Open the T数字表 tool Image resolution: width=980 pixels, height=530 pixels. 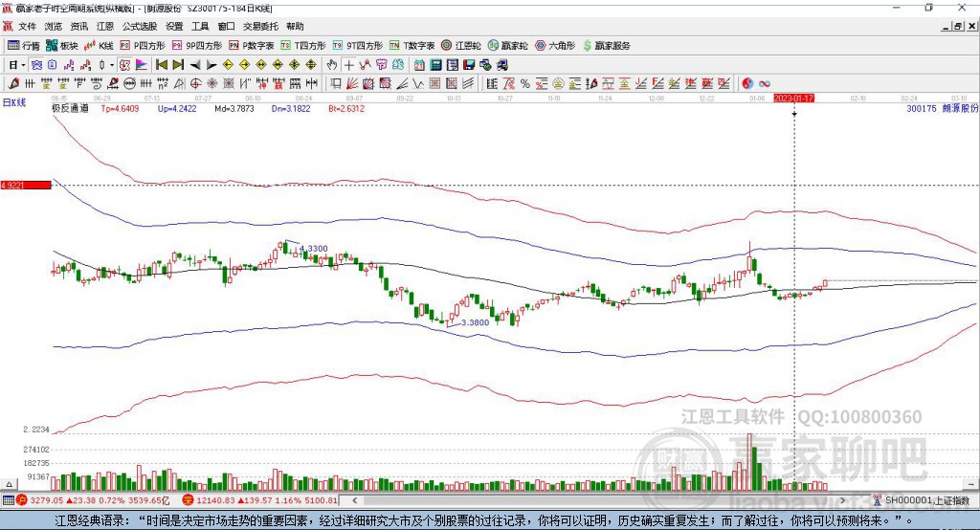click(412, 46)
